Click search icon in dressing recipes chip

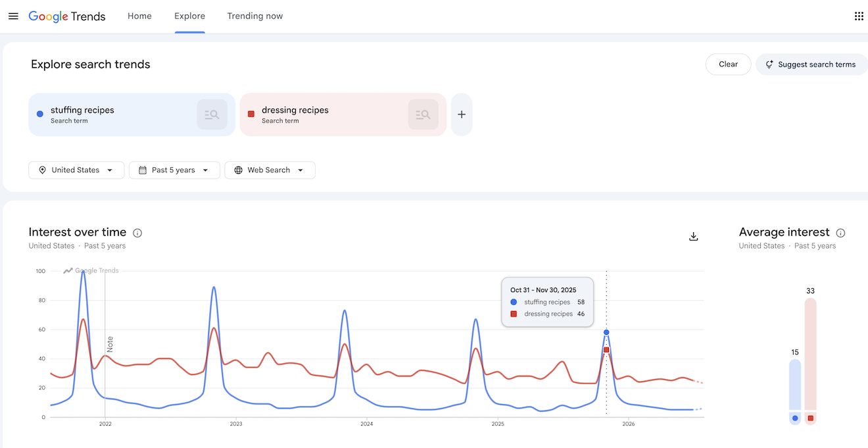423,114
